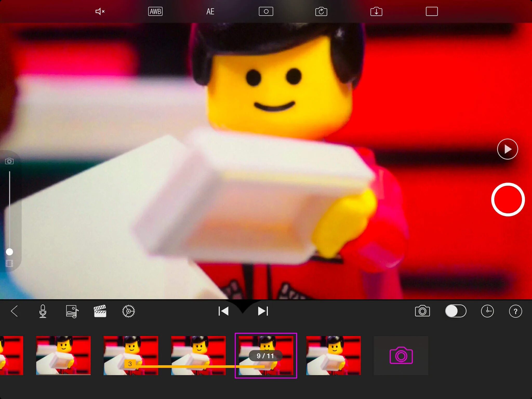The width and height of the screenshot is (532, 399).
Task: Open the microphone audio recorder
Action: coord(43,311)
